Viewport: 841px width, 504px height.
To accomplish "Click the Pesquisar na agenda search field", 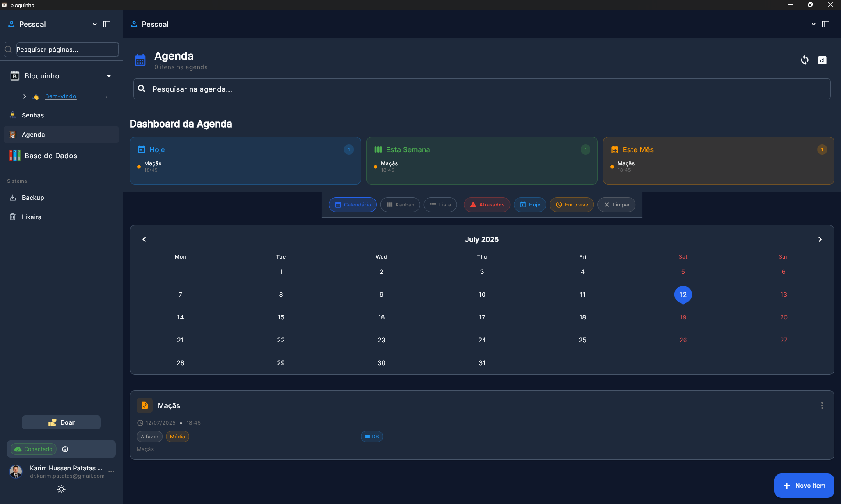I will coord(482,89).
